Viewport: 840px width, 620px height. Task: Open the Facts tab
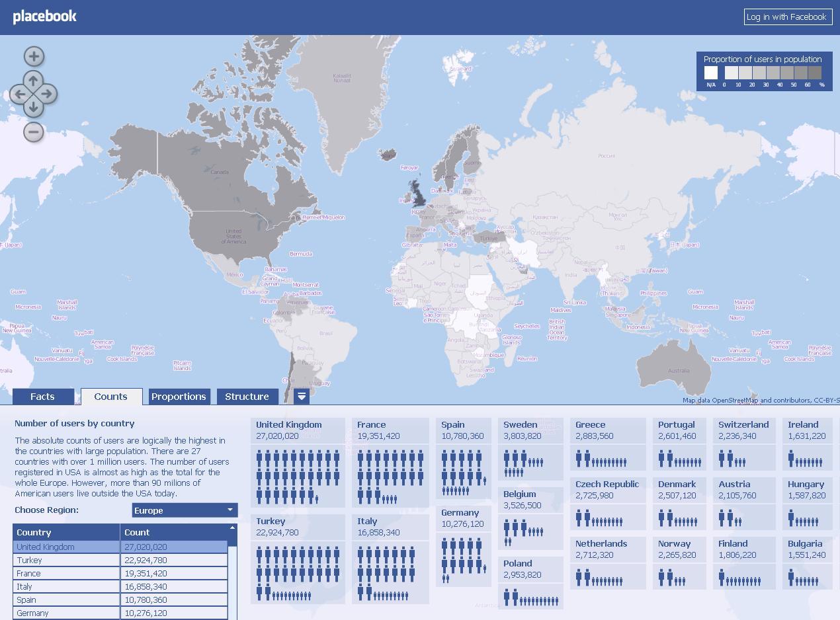[x=42, y=397]
